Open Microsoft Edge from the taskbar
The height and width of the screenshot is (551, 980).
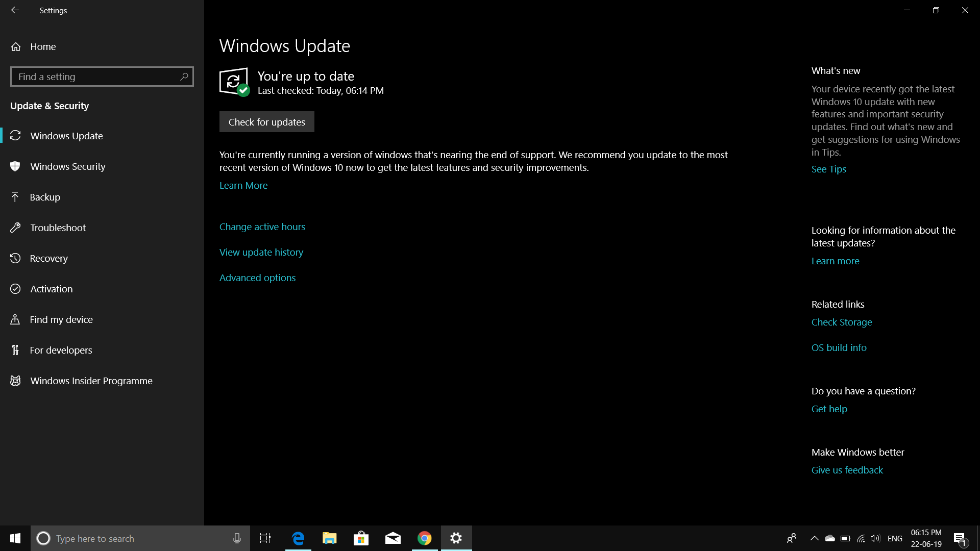coord(298,538)
